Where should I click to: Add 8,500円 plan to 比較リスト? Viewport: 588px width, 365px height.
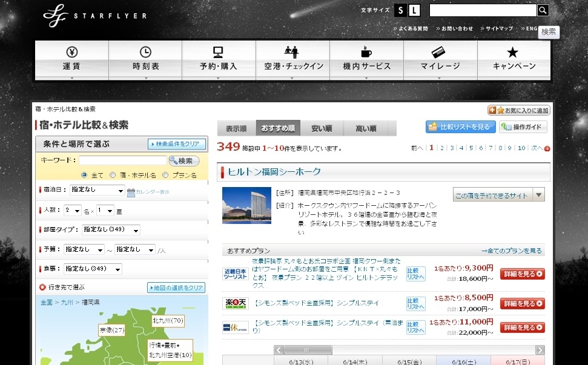click(x=415, y=303)
